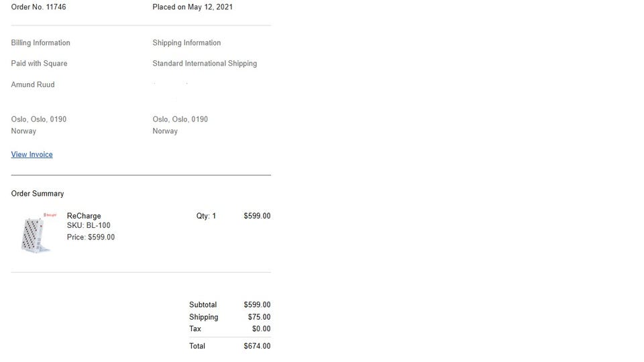The width and height of the screenshot is (644, 362).
Task: Click the billing address Norway text
Action: pyautogui.click(x=23, y=131)
